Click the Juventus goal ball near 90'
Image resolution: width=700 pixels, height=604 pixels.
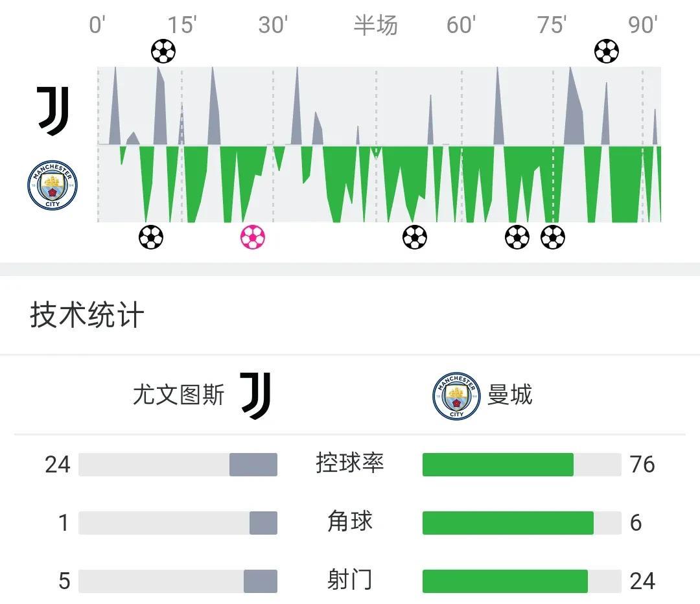click(x=606, y=51)
